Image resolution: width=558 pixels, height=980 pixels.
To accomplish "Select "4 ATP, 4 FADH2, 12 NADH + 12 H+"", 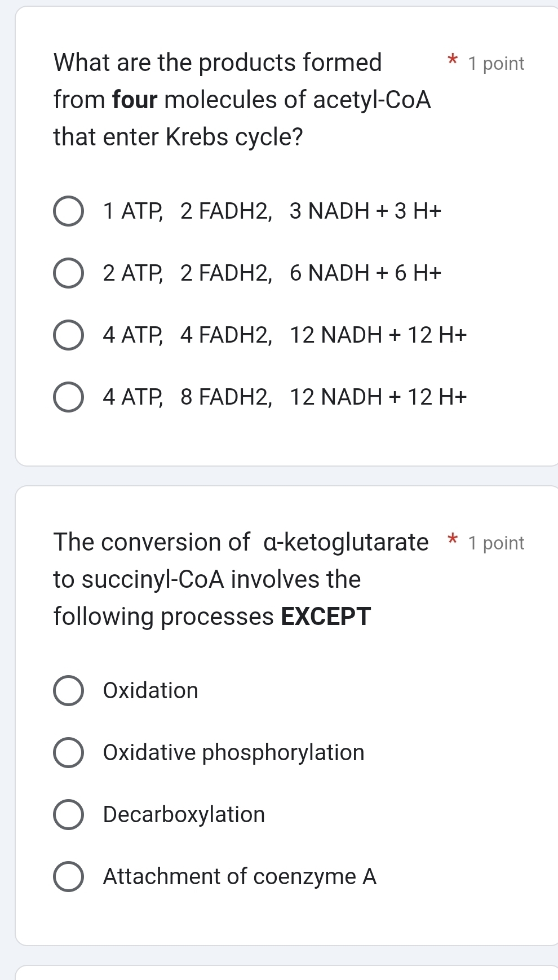I will tap(68, 336).
